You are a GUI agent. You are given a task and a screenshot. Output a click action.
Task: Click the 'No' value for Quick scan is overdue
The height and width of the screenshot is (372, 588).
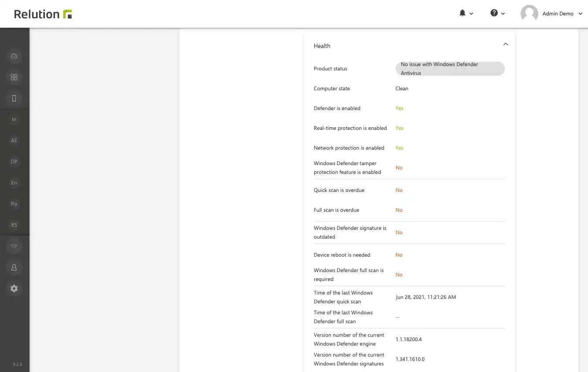click(399, 190)
